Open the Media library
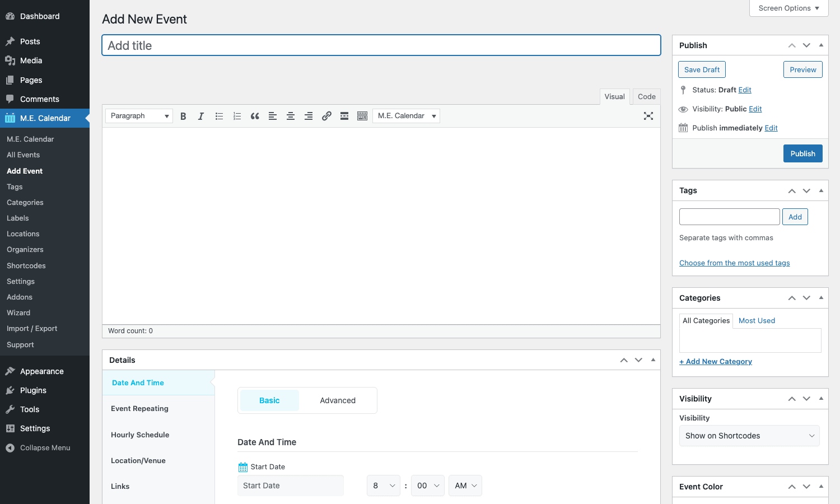 tap(45, 60)
